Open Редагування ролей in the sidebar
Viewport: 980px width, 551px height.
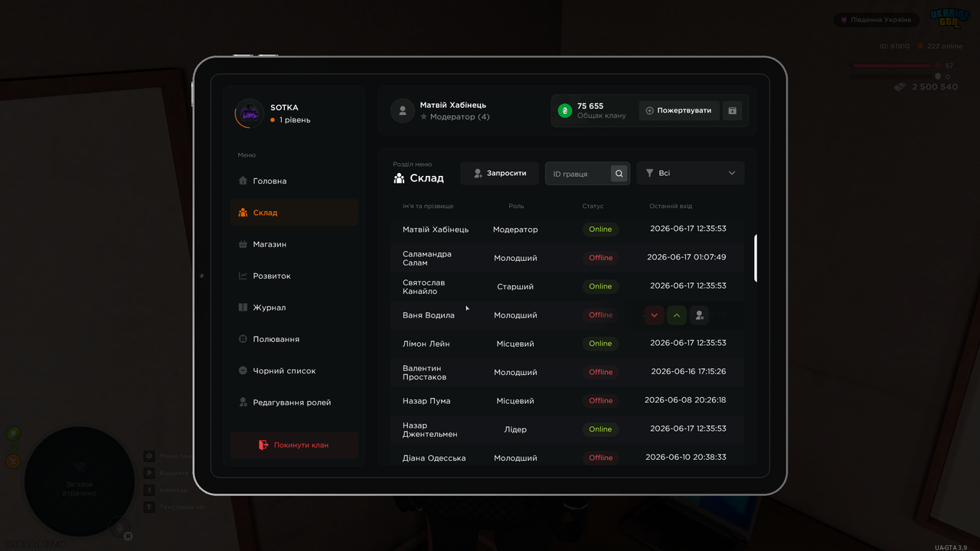click(x=294, y=403)
